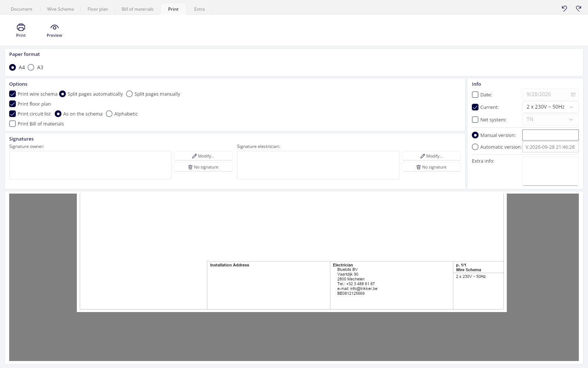The image size is (588, 368).
Task: Open the Current 2 x 230V ~ 50Hz dropdown
Action: point(550,107)
